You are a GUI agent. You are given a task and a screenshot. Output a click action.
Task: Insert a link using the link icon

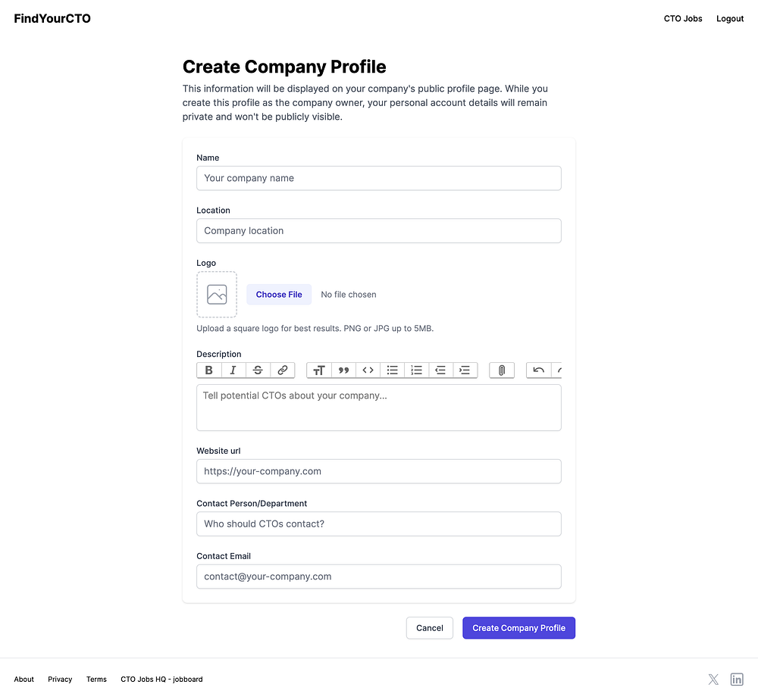(x=282, y=370)
